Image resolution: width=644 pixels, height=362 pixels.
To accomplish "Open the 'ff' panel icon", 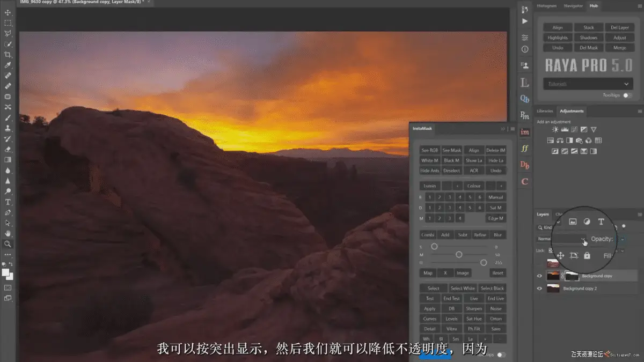I will click(525, 149).
